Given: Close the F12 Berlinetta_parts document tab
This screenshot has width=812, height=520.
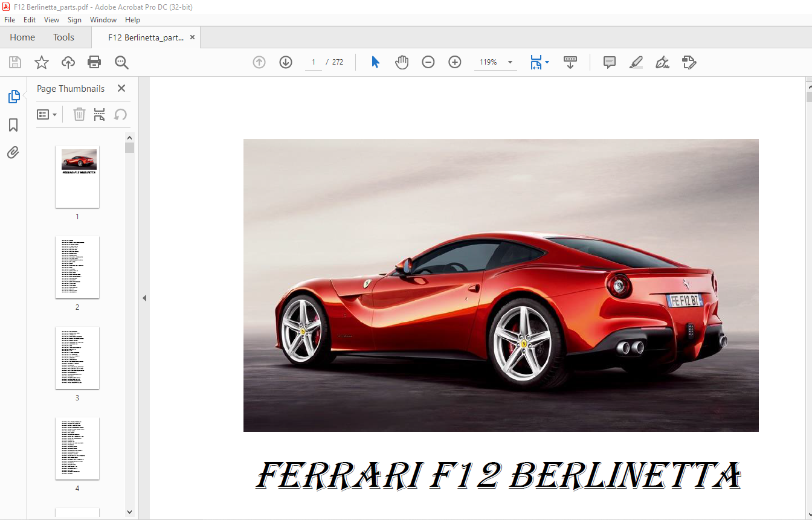Looking at the screenshot, I should point(193,37).
